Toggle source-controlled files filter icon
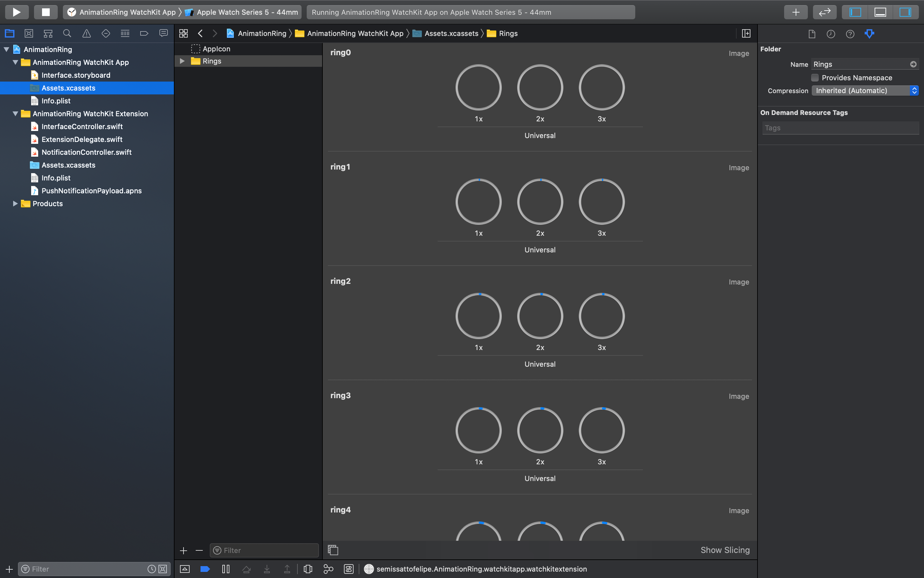Screen dimensions: 924x578 click(x=163, y=569)
